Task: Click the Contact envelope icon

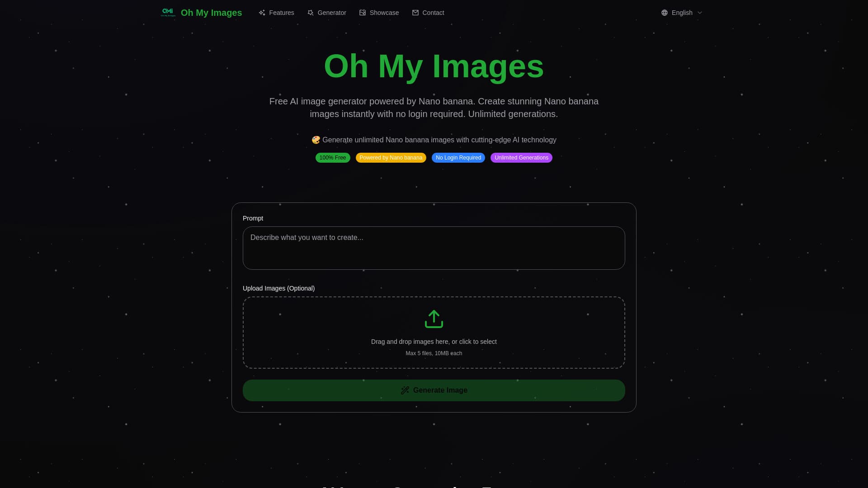Action: coord(415,13)
